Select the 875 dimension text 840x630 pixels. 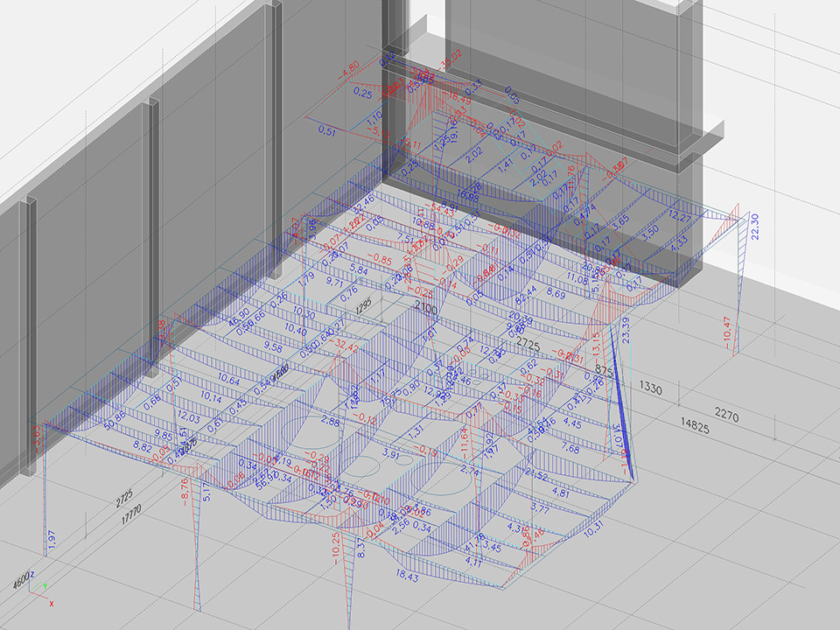pos(604,370)
